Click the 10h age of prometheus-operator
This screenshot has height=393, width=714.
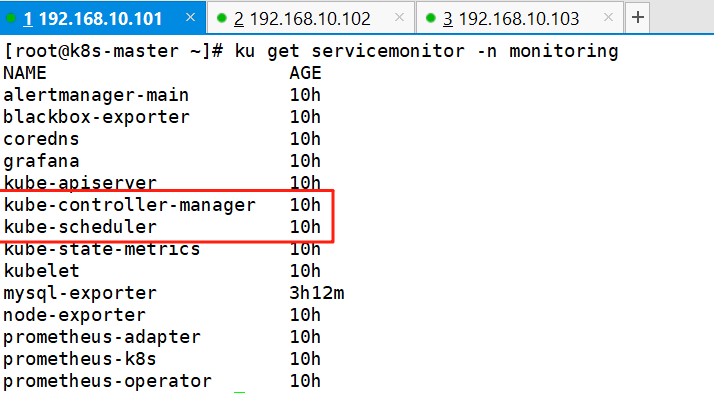305,381
